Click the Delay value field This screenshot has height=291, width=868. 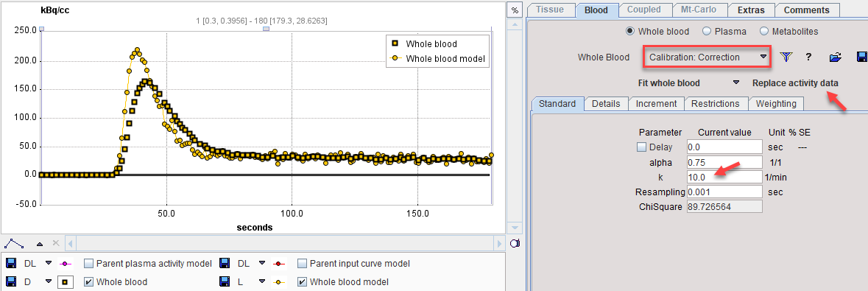coord(724,147)
